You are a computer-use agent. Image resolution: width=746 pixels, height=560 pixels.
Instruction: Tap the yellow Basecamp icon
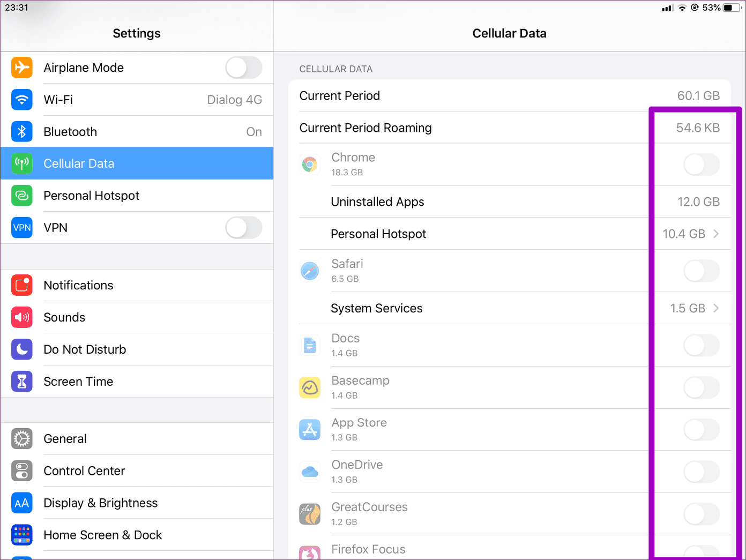point(310,387)
